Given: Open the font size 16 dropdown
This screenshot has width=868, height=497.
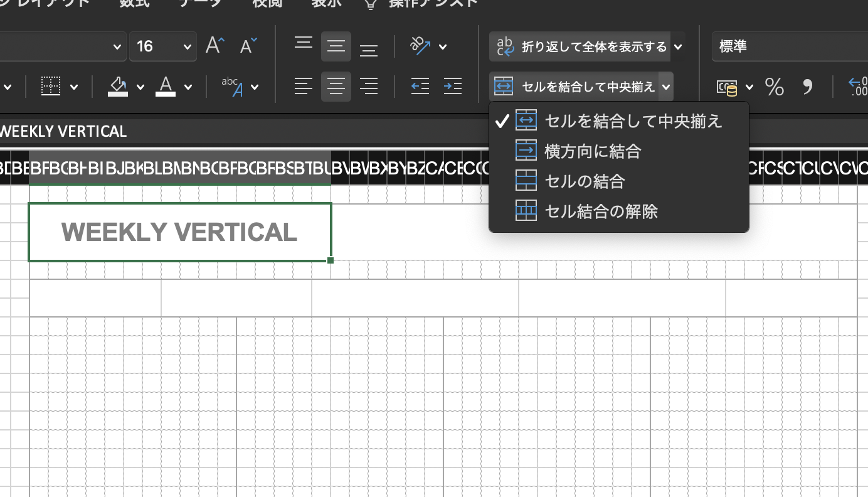Looking at the screenshot, I should pos(187,46).
